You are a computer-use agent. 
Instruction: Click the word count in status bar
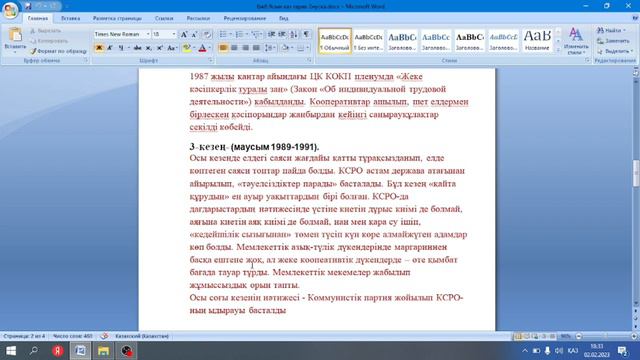pos(73,336)
